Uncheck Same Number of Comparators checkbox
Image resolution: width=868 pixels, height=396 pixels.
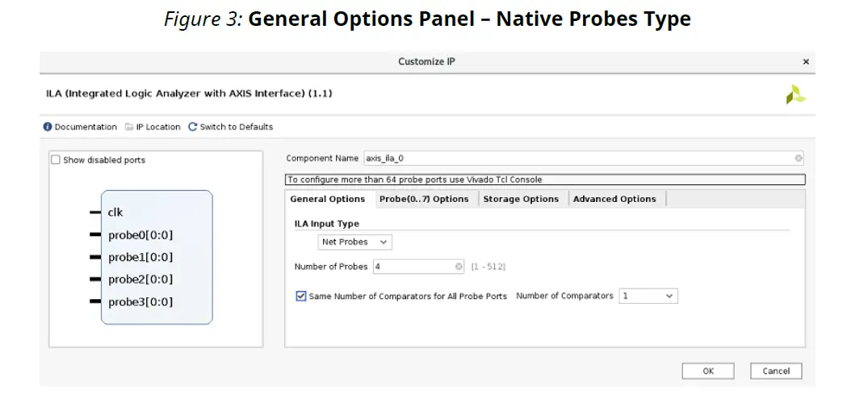[301, 297]
